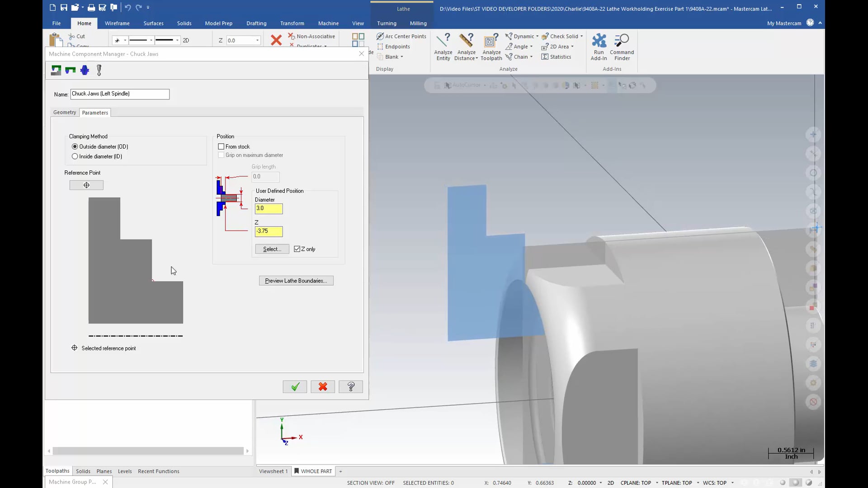The width and height of the screenshot is (868, 488).
Task: Open Analyze Distance tool
Action: click(466, 47)
